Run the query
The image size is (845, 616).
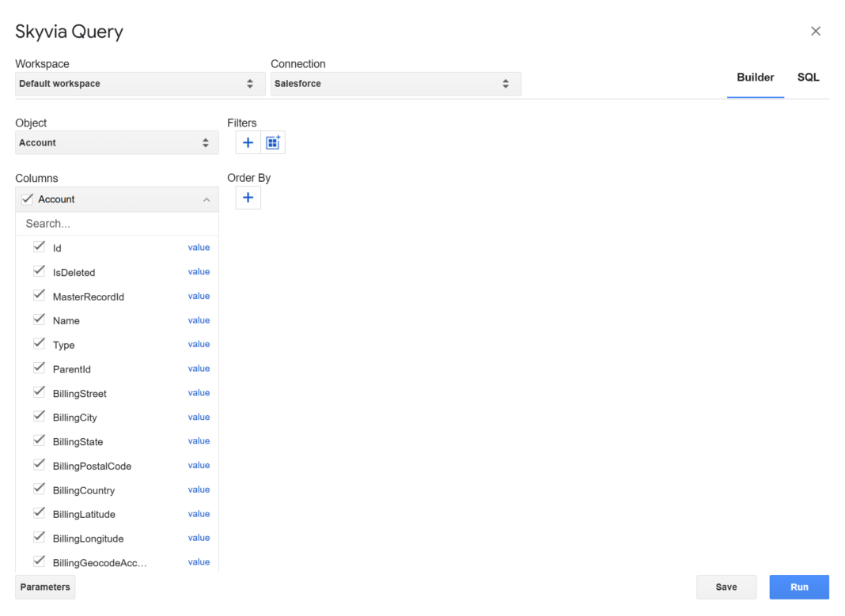click(x=799, y=587)
